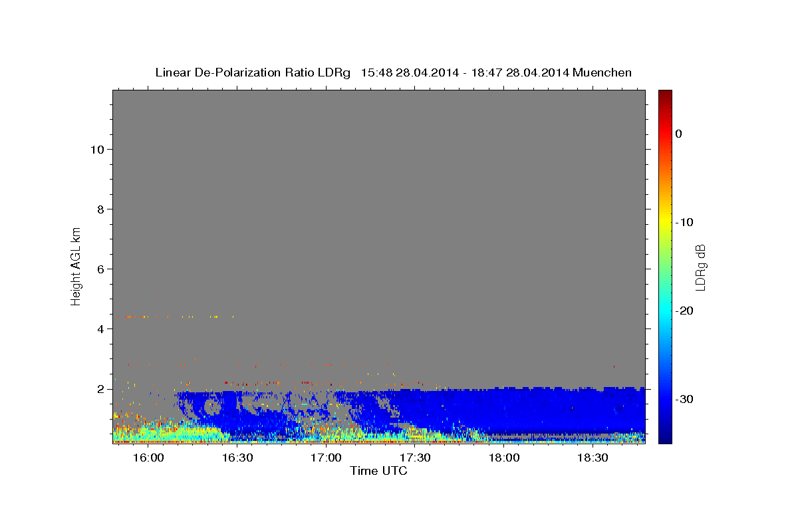Viewport: 798px width, 532px height.
Task: Click the y-axis tick label "8"
Action: coord(99,209)
